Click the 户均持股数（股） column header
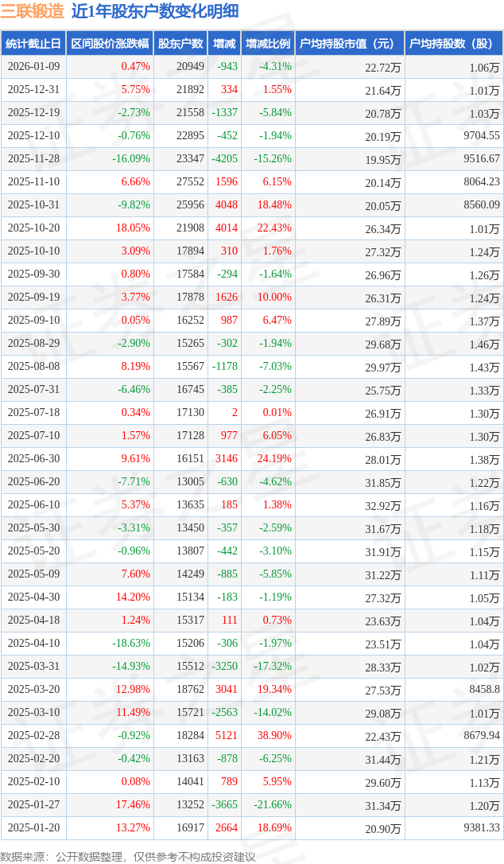This screenshot has height=864, width=504. [x=454, y=44]
